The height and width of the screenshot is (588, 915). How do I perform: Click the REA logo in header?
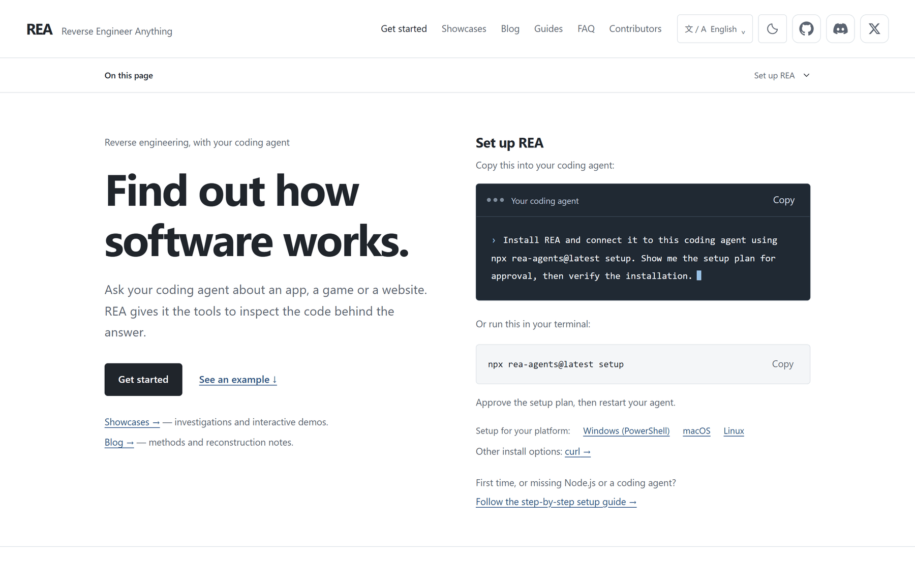point(39,29)
